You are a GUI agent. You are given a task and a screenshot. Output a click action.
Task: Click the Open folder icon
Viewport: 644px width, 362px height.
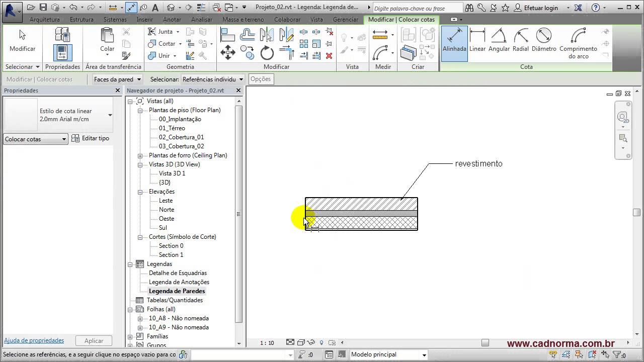[x=31, y=8]
